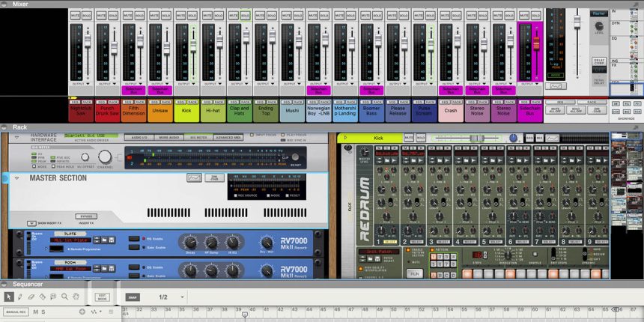The image size is (644, 322).
Task: Select the Magnifying glass zoom tool
Action: click(x=65, y=297)
